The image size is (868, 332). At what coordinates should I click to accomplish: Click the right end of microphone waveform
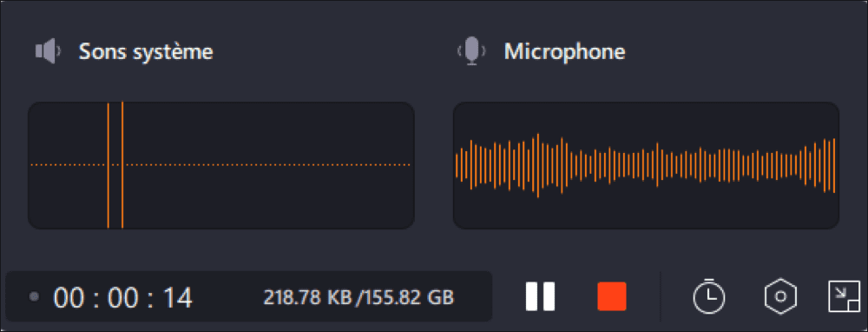pos(833,165)
